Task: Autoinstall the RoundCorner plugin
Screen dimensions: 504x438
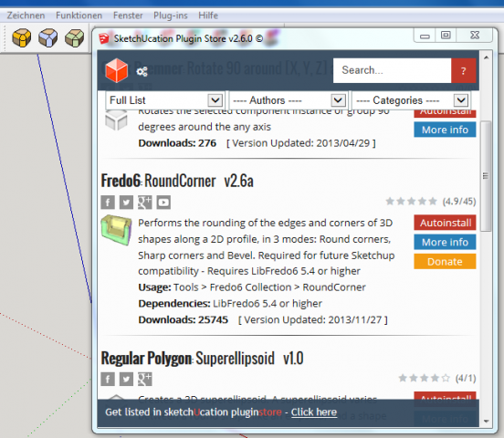Action: coord(445,223)
